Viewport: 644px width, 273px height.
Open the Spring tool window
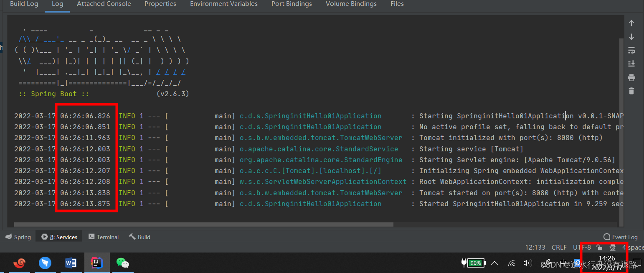(18, 237)
